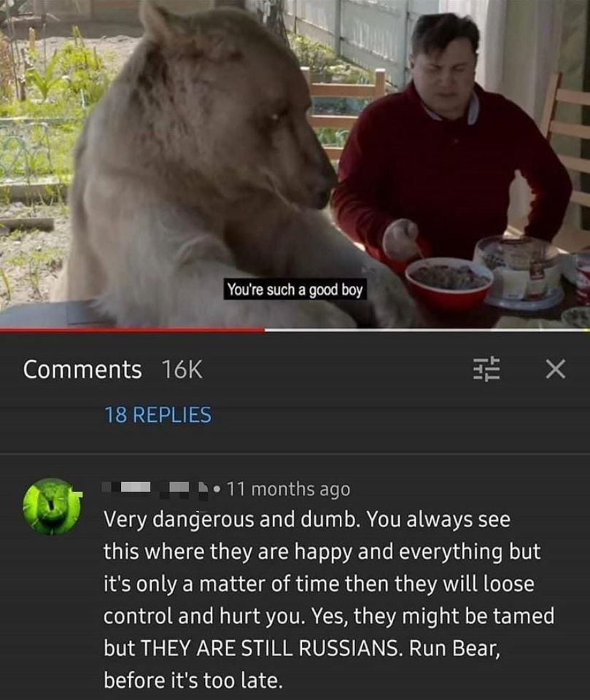The width and height of the screenshot is (590, 700).
Task: Select the Comments header title
Action: (x=82, y=370)
